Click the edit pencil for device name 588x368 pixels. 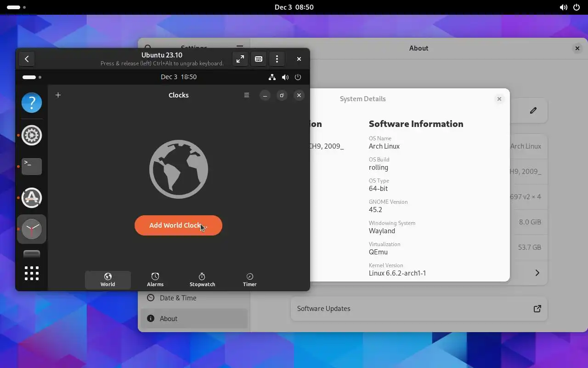point(533,110)
